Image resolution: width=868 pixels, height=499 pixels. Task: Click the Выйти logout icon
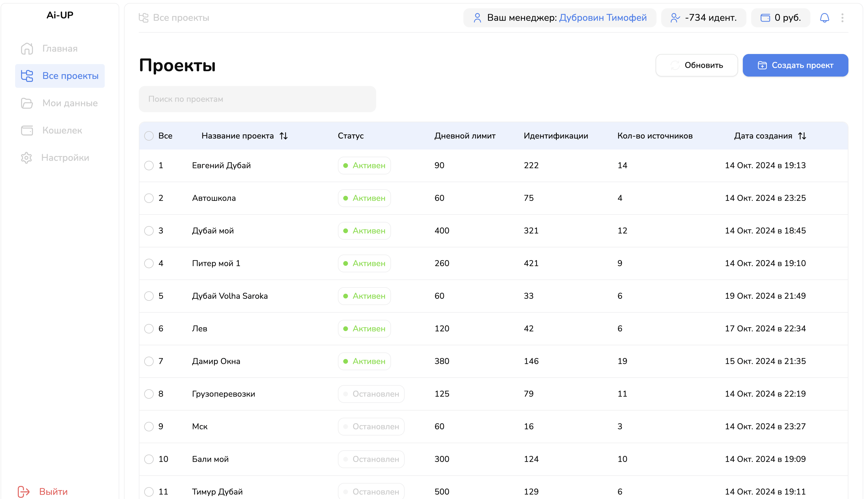(24, 492)
